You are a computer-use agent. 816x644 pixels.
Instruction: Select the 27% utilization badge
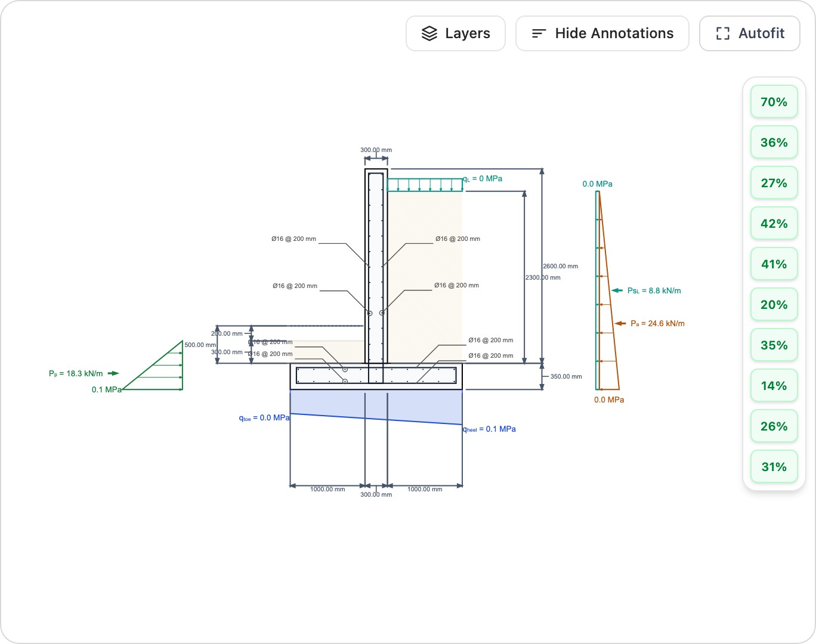click(x=774, y=183)
